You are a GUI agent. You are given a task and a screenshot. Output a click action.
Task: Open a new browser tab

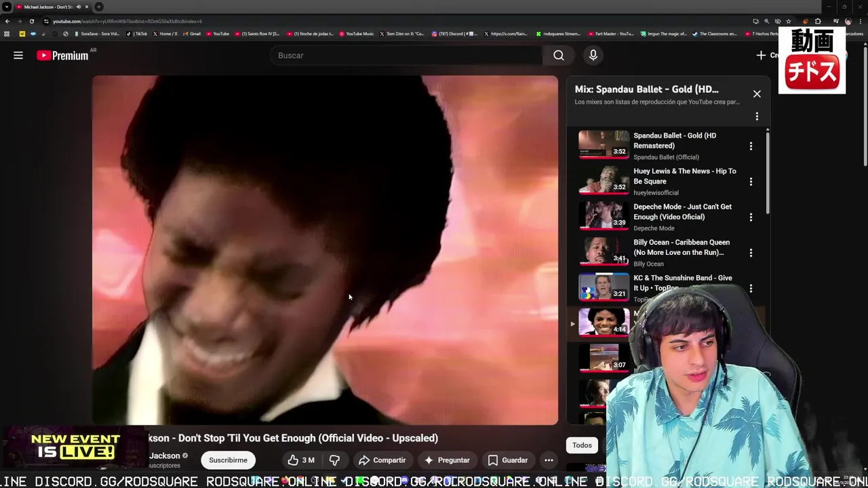[99, 7]
